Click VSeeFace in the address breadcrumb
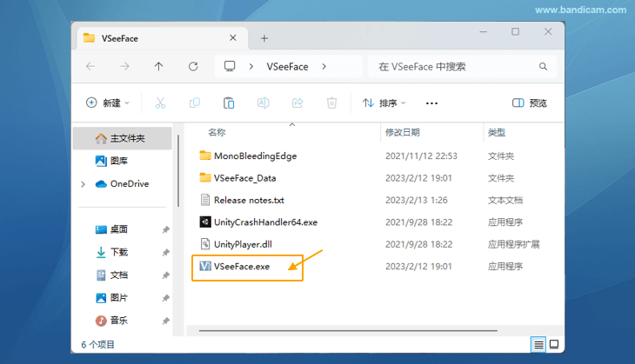635x364 pixels. [287, 66]
